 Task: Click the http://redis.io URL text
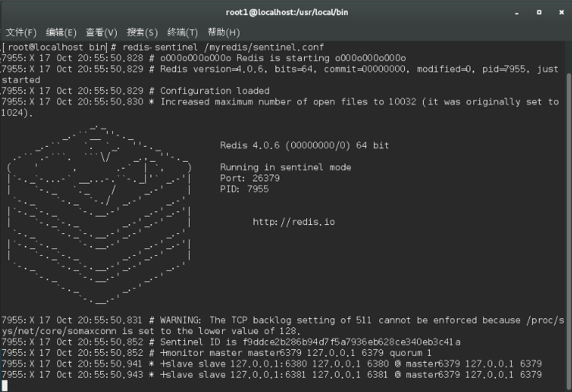click(294, 222)
